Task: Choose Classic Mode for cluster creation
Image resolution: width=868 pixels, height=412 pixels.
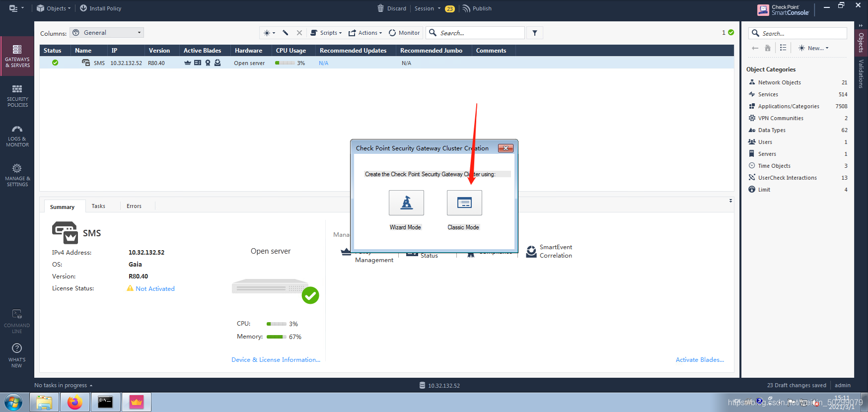Action: [x=464, y=203]
